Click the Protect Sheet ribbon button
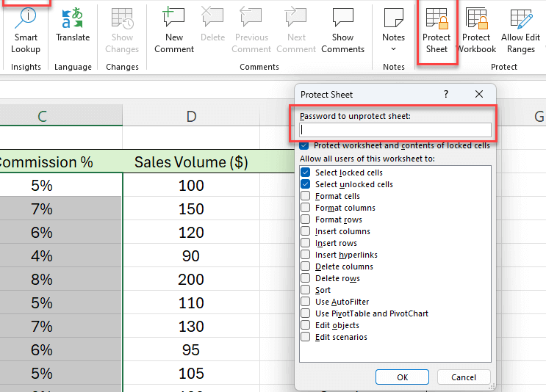Image resolution: width=546 pixels, height=392 pixels. click(437, 30)
